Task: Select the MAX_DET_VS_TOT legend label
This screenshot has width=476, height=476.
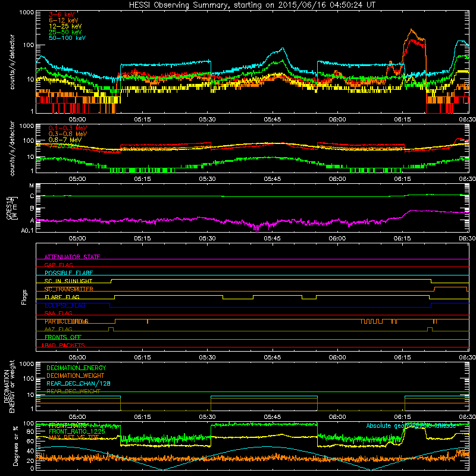Action: pos(74,437)
